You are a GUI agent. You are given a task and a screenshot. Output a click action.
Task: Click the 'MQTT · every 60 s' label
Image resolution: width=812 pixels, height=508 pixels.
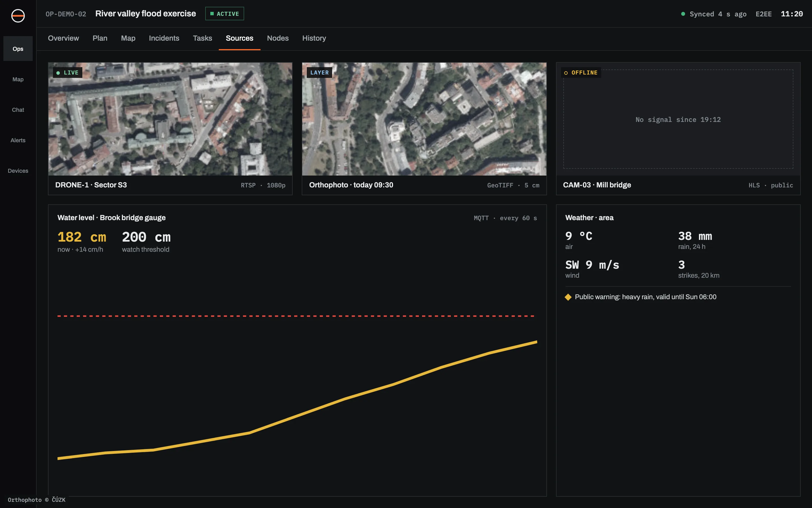(505, 218)
